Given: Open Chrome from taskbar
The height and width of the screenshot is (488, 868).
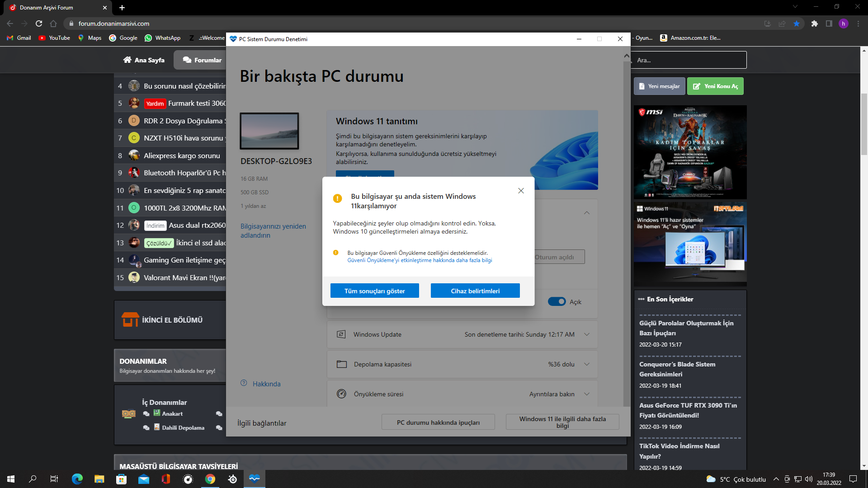Looking at the screenshot, I should click(x=210, y=479).
